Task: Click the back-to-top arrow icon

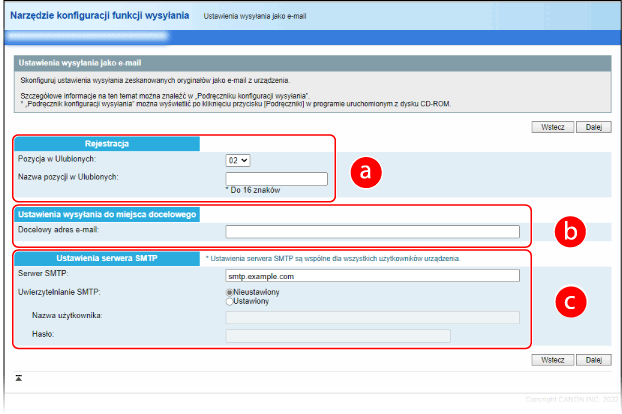Action: pos(19,379)
